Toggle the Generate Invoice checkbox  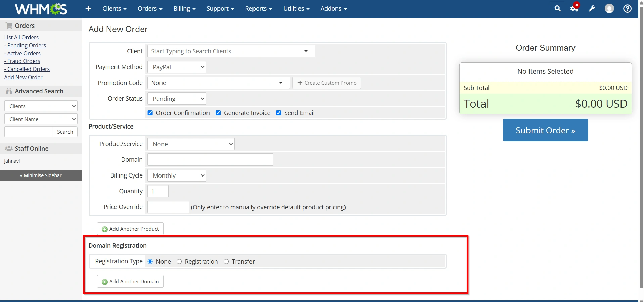click(218, 113)
